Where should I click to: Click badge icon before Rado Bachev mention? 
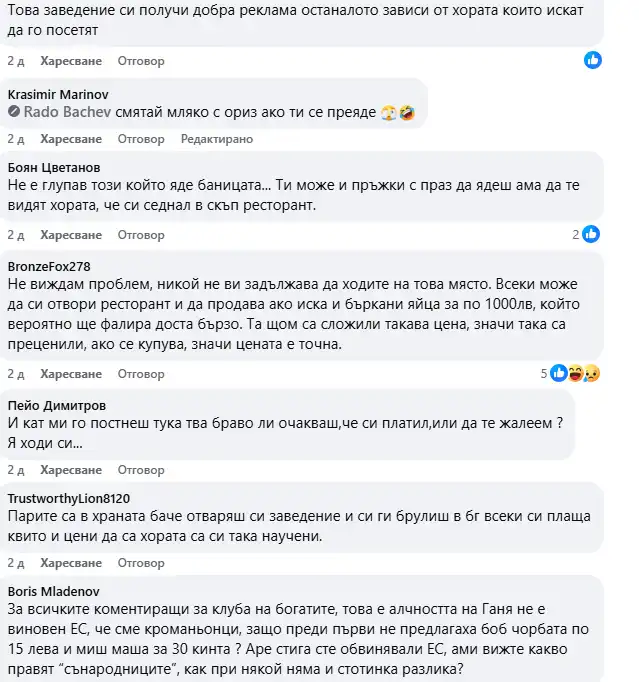point(15,113)
